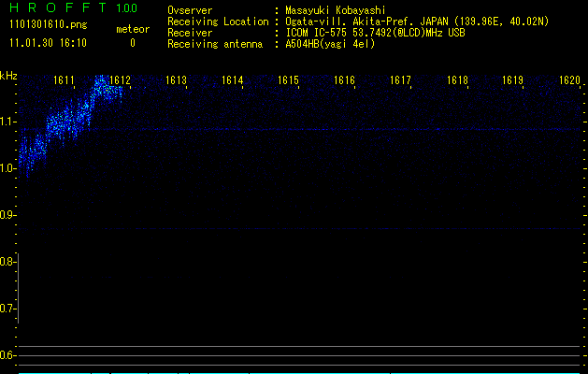Screen dimensions: 588x374
Task: Click the 1613 time marker
Action: (177, 80)
